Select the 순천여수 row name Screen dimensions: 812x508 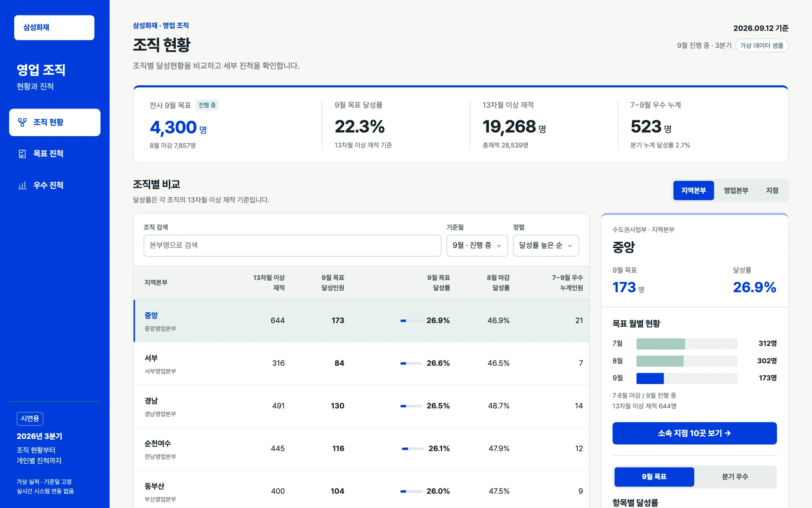point(158,443)
